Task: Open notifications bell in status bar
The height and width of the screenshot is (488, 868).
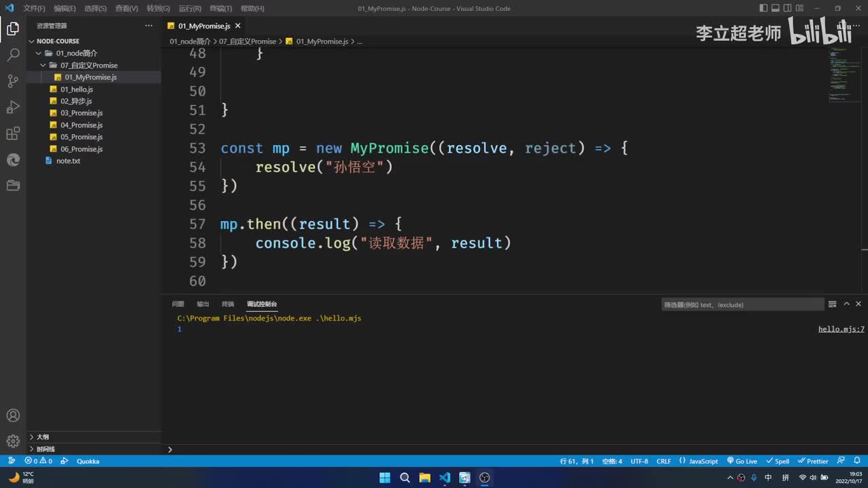Action: (857, 461)
